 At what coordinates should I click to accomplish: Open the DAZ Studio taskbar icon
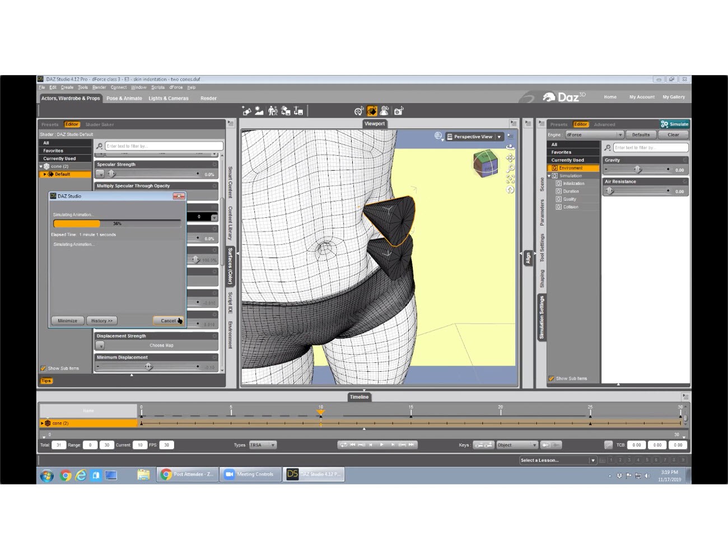pyautogui.click(x=292, y=474)
